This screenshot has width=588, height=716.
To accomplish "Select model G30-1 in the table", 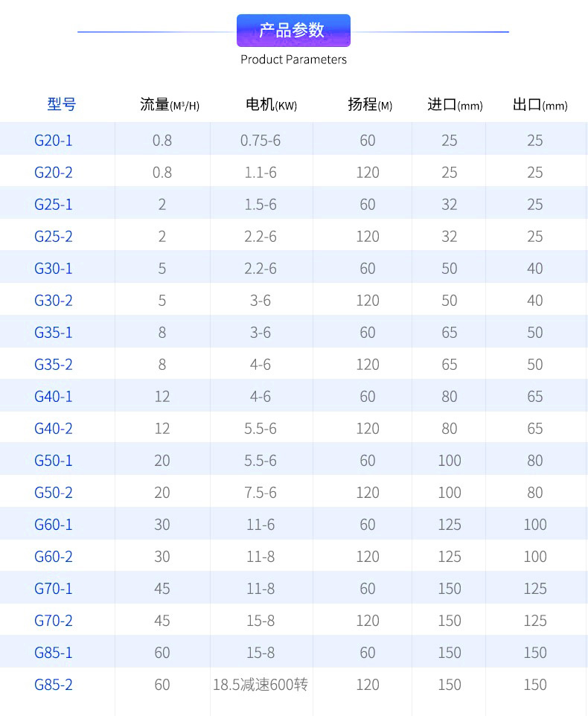I will click(x=54, y=268).
